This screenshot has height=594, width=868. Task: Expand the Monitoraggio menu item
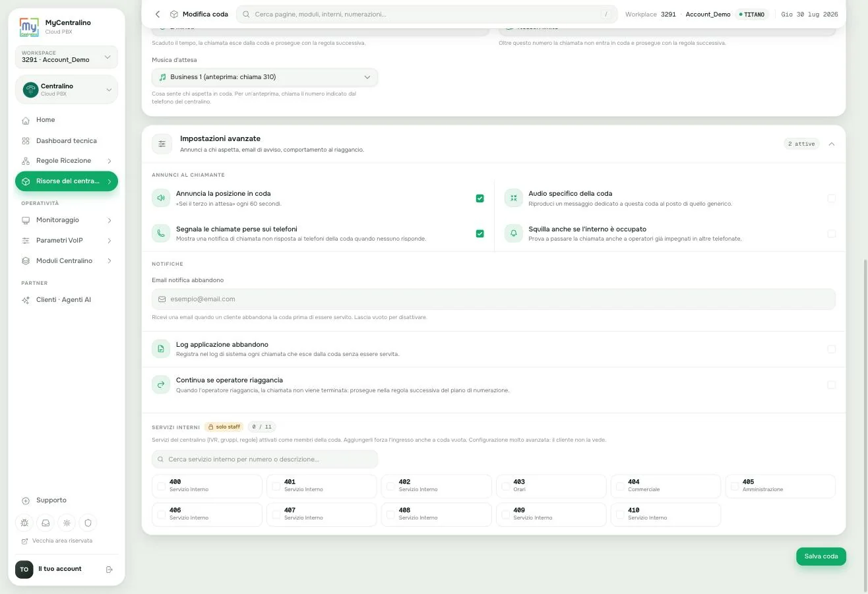[x=66, y=220]
